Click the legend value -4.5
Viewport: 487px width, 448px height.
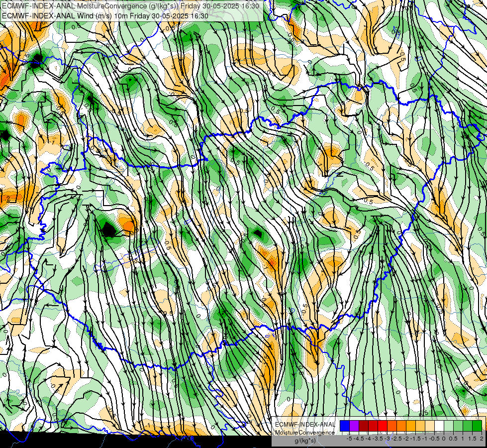[x=359, y=439]
